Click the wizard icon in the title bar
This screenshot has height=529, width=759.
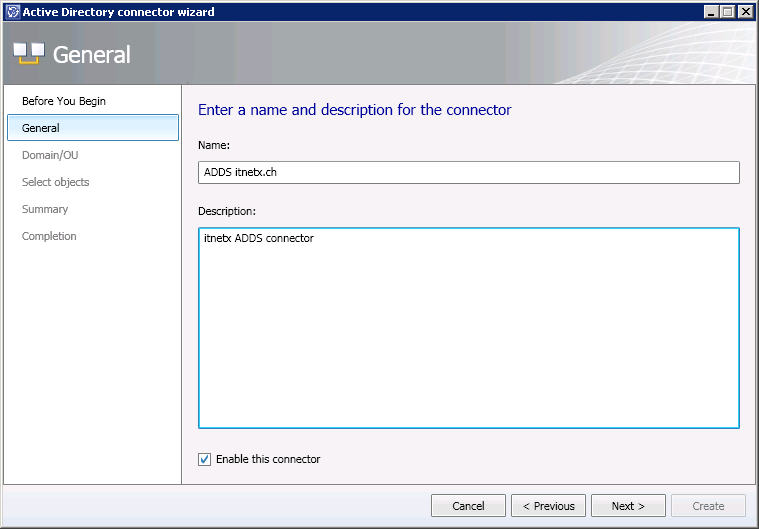coord(11,12)
